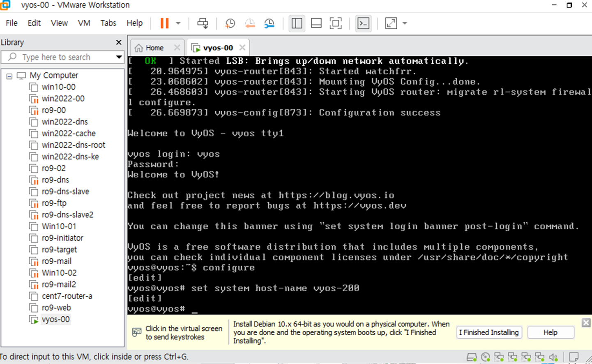
Task: Select ro9-00 in the library
Action: (x=54, y=110)
